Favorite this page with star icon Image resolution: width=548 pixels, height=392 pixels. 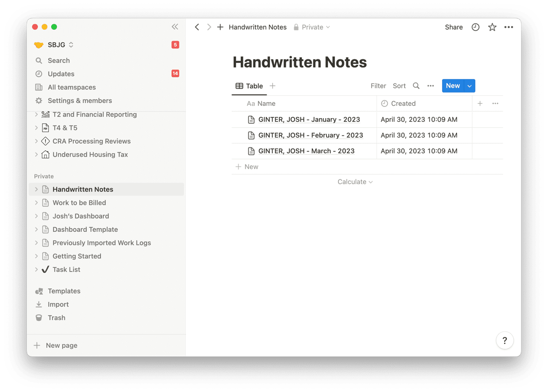click(492, 27)
